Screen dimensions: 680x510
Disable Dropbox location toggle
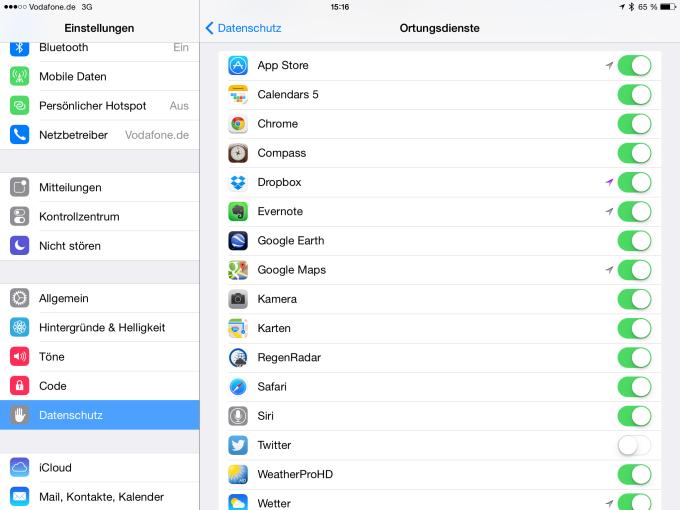click(634, 182)
